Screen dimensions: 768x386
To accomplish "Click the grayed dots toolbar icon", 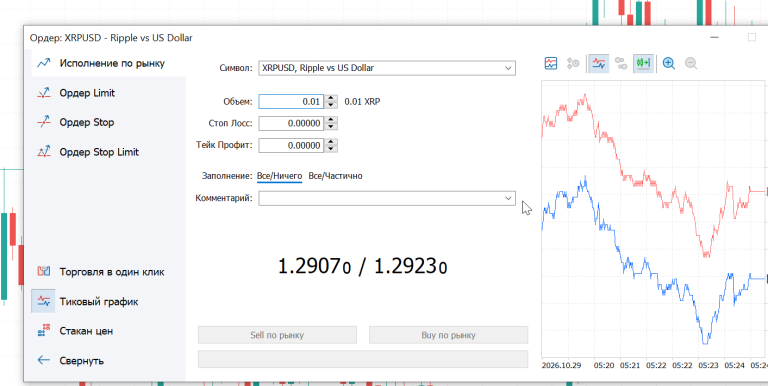I will [x=621, y=63].
